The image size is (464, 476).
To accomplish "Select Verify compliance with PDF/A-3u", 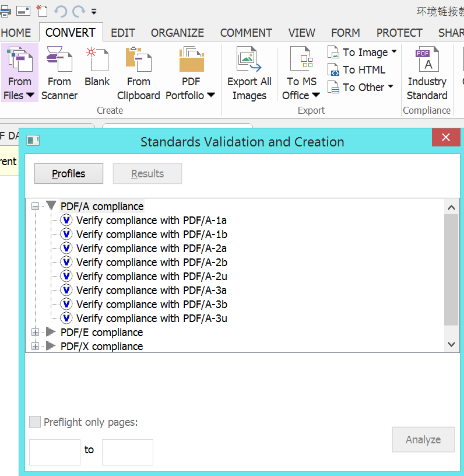I will click(152, 318).
